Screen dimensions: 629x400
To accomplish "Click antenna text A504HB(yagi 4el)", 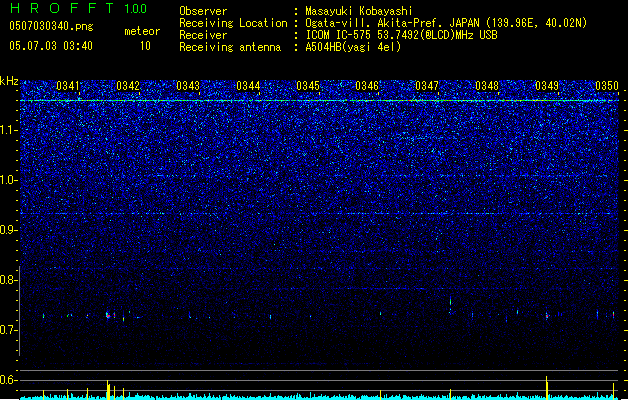I will tap(353, 47).
